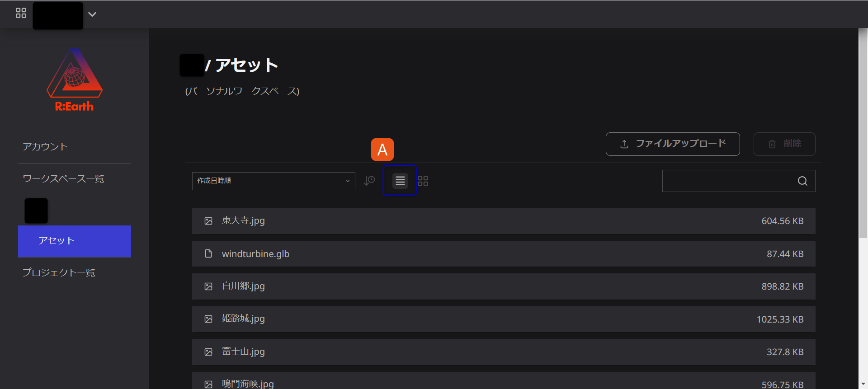Toggle the sort order reverse icon
Image resolution: width=868 pixels, height=389 pixels.
pyautogui.click(x=369, y=181)
